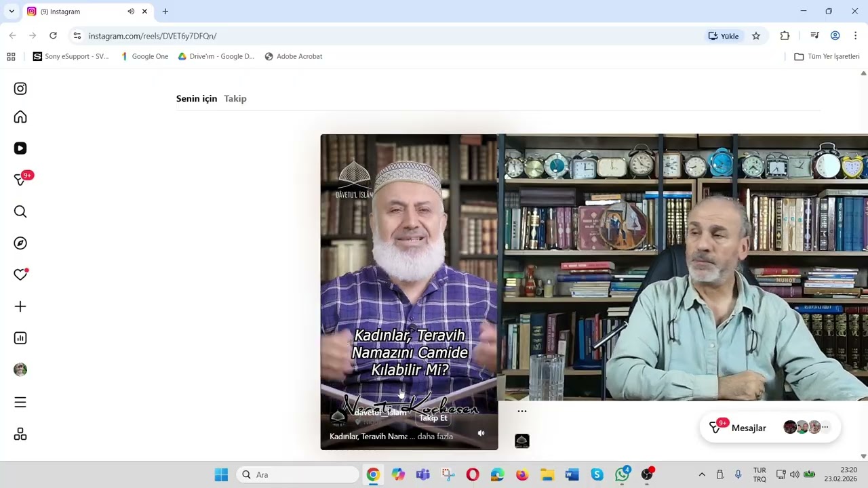Open Word from the taskbar
Screen dimensions: 868x488
pos(572,474)
